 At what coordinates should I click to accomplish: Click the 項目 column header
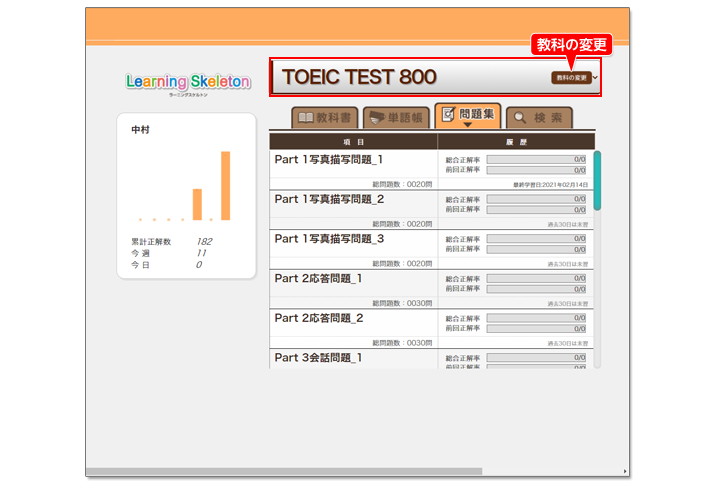click(353, 142)
